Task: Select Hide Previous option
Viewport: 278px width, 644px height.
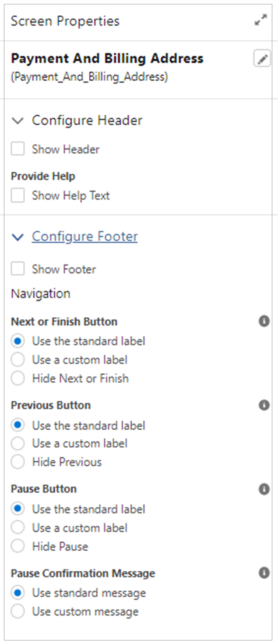Action: 18,462
